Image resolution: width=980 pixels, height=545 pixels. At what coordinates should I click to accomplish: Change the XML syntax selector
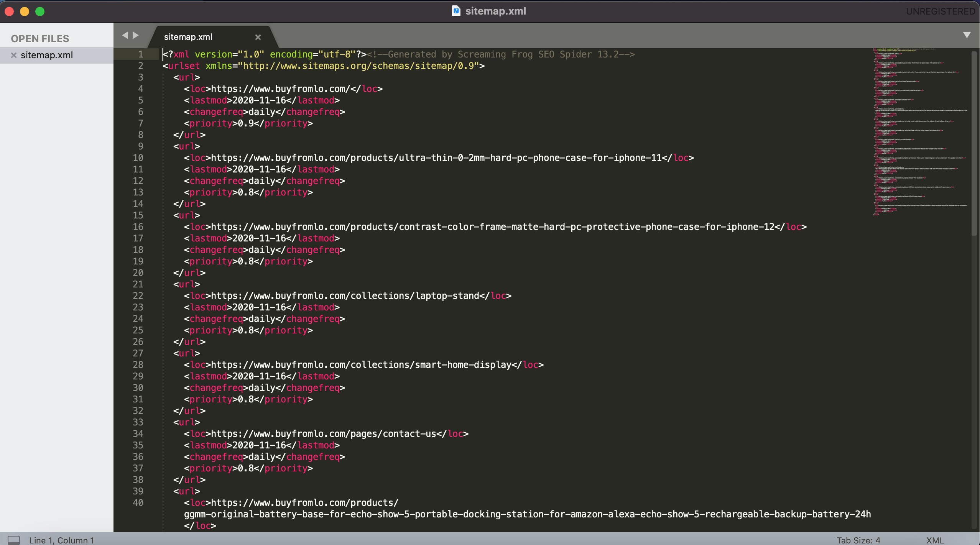935,540
